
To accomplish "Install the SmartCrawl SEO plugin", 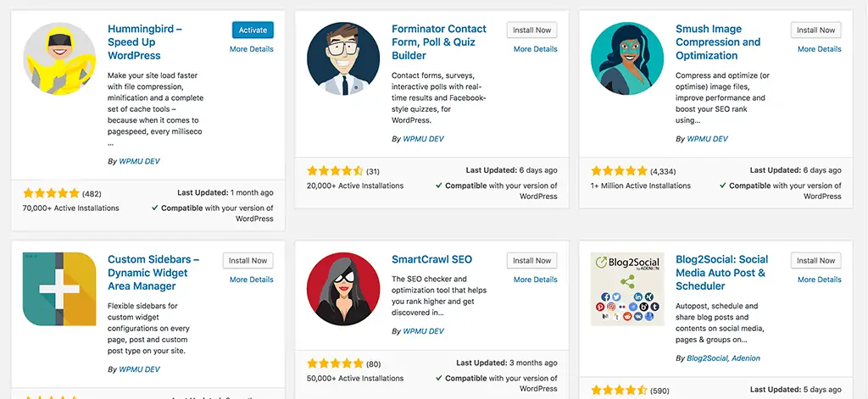I will [531, 261].
